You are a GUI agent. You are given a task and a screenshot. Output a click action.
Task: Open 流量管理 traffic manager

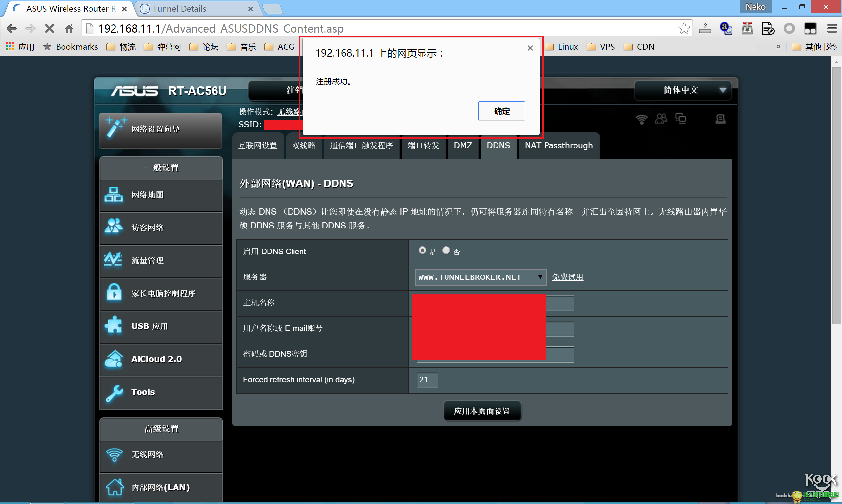click(161, 261)
